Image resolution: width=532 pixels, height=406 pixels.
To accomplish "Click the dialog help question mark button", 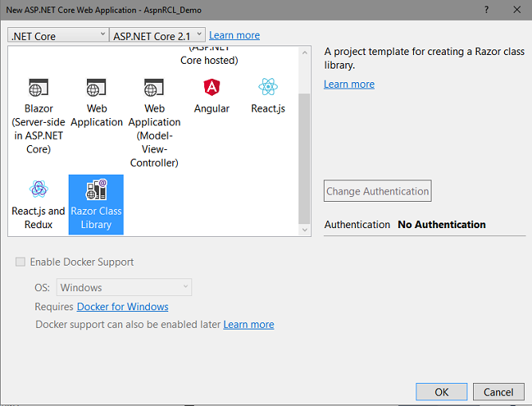I will [487, 10].
